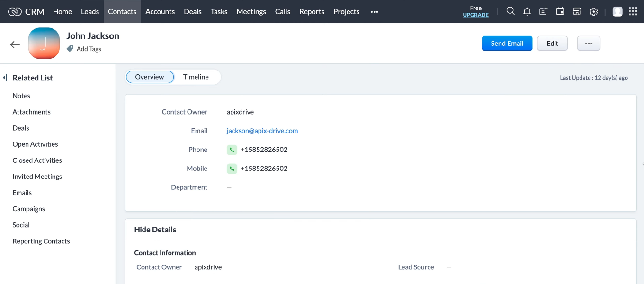Open the more actions ellipsis near Edit
Screen dimensions: 644x284
pos(589,43)
